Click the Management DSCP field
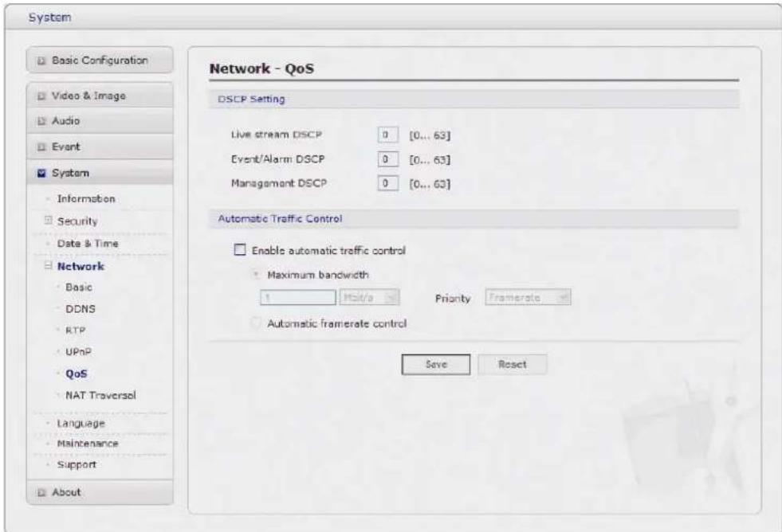782x532 pixels. click(x=387, y=183)
